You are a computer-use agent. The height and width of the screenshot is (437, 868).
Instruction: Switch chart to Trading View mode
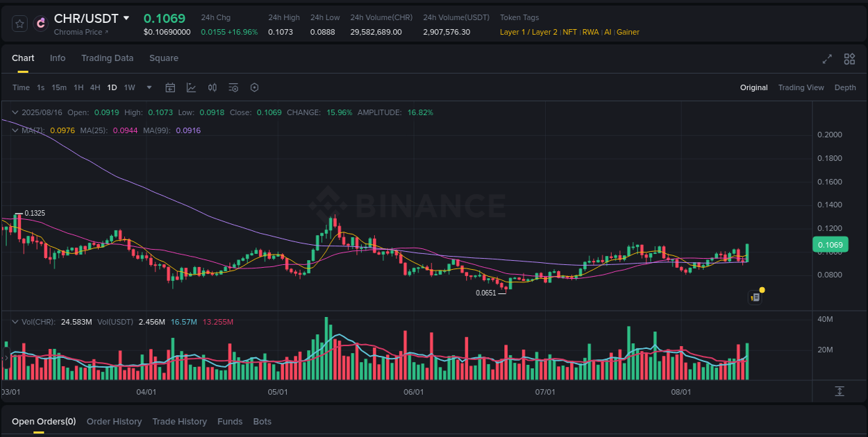801,87
